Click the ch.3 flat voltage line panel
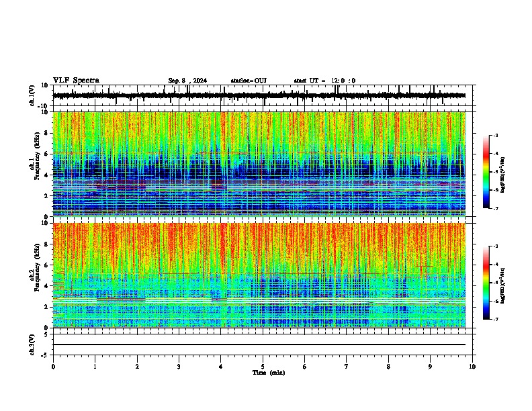The image size is (532, 411). (x=263, y=345)
